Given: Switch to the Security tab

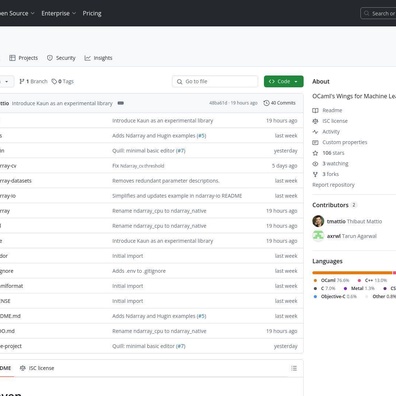Looking at the screenshot, I should click(61, 58).
